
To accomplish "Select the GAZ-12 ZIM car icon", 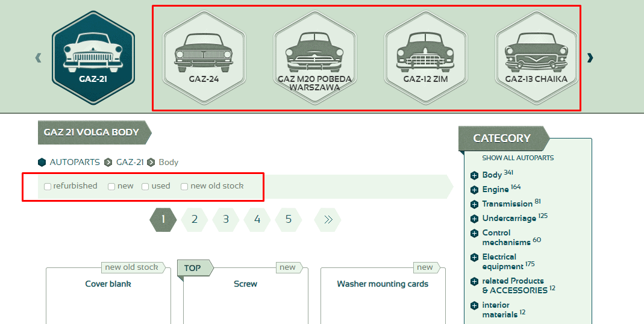I will coord(425,57).
